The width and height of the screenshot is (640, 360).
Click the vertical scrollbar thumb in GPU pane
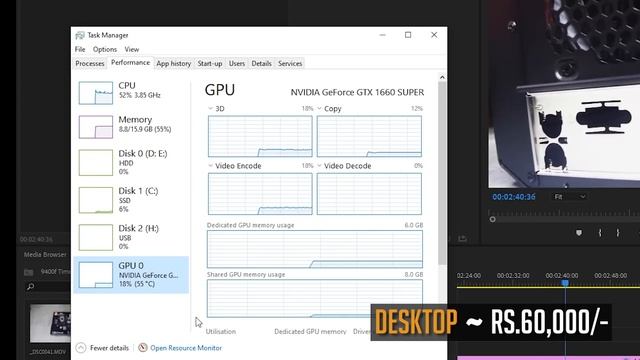pos(442,173)
